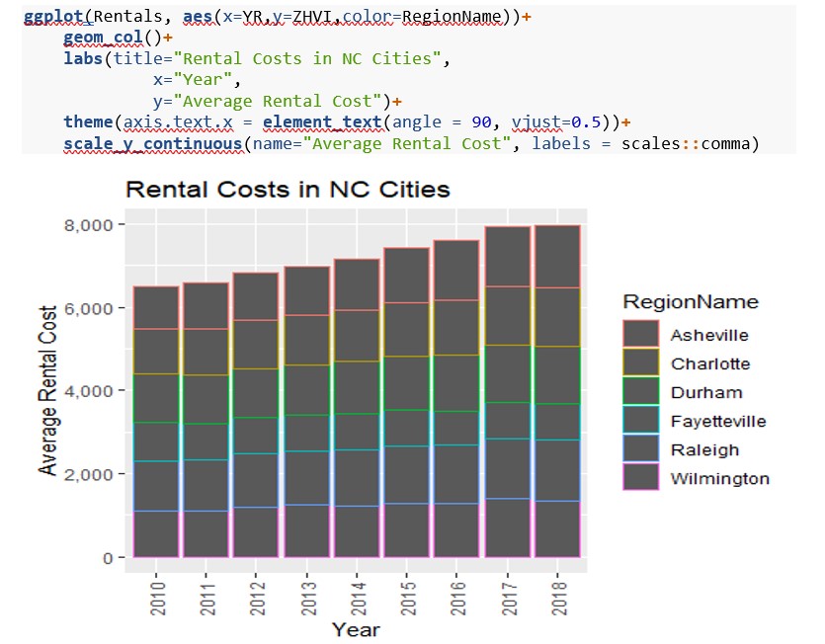The width and height of the screenshot is (825, 644).
Task: Click the Asheville legend swatch
Action: tap(640, 334)
